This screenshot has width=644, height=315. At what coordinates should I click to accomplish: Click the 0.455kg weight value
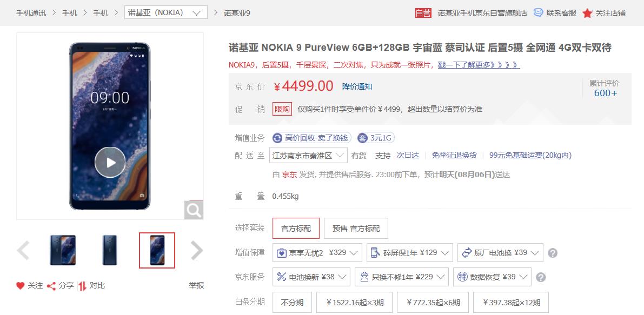(286, 197)
